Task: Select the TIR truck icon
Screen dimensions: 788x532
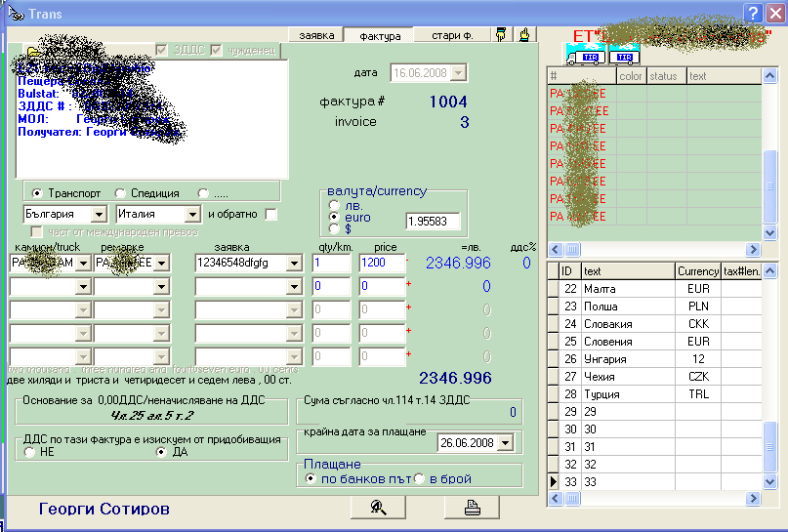Action: click(586, 55)
